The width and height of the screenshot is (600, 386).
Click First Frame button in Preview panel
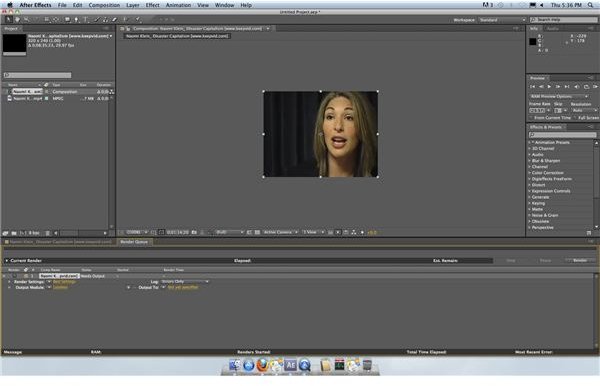pos(532,87)
